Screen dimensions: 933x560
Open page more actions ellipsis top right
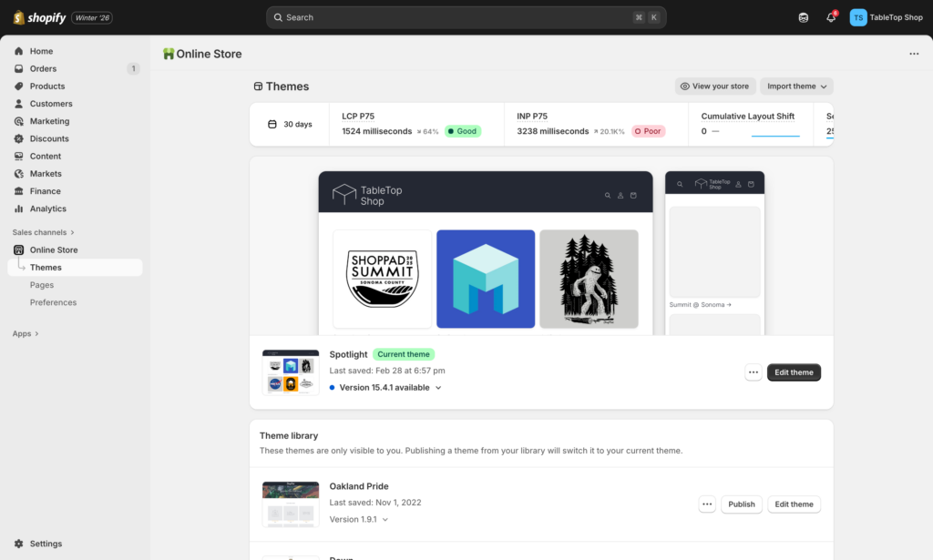tap(914, 54)
